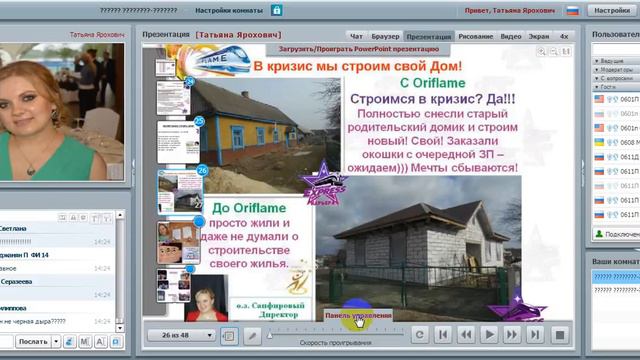Collapse the С вопросами user group
The width and height of the screenshot is (640, 360).
(616, 78)
